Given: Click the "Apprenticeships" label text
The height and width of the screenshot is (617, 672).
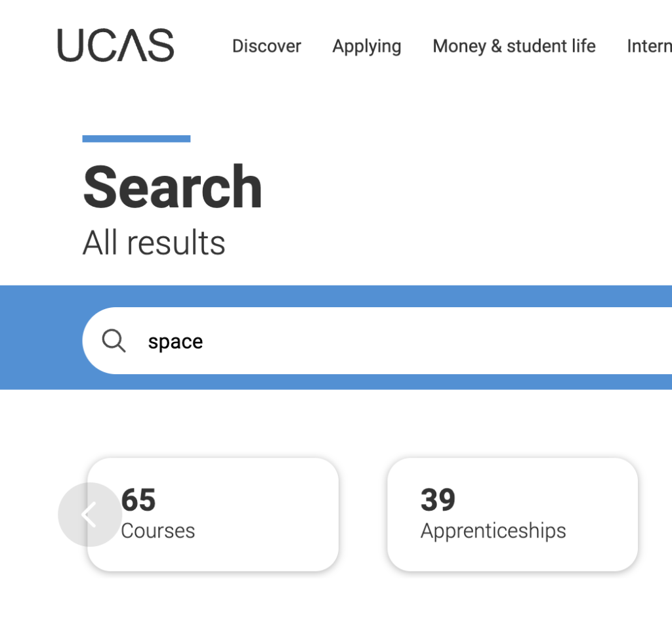Looking at the screenshot, I should click(493, 530).
